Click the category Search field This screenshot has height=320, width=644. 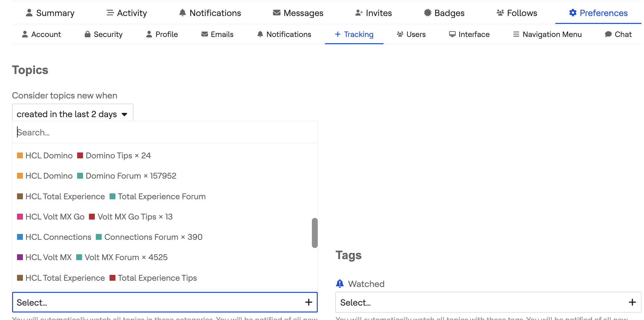(165, 132)
